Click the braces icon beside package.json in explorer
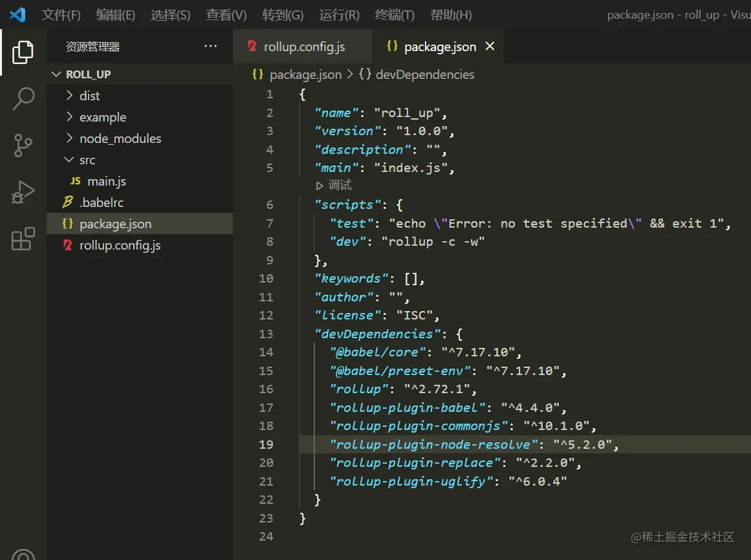Screen dimensions: 751x560 (67, 224)
